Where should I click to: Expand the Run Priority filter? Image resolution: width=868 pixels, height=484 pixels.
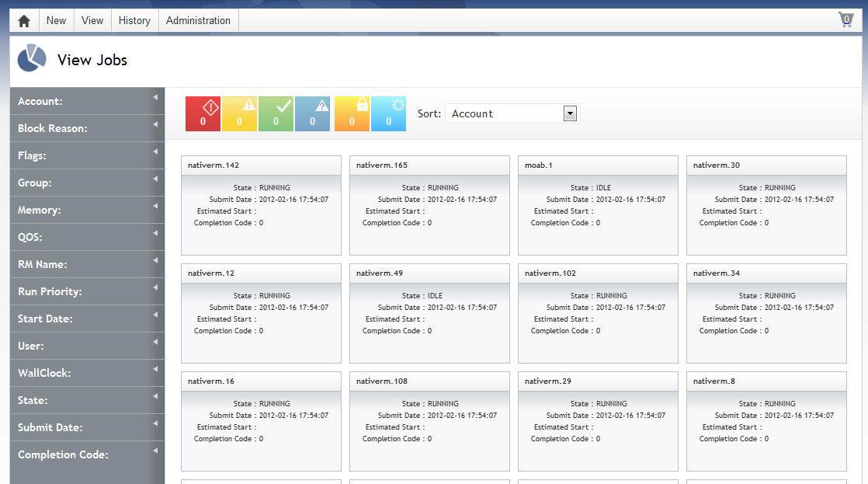(87, 291)
